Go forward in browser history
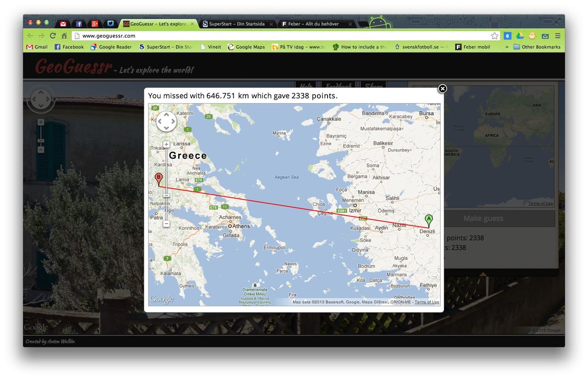This screenshot has width=588, height=379. coord(42,36)
